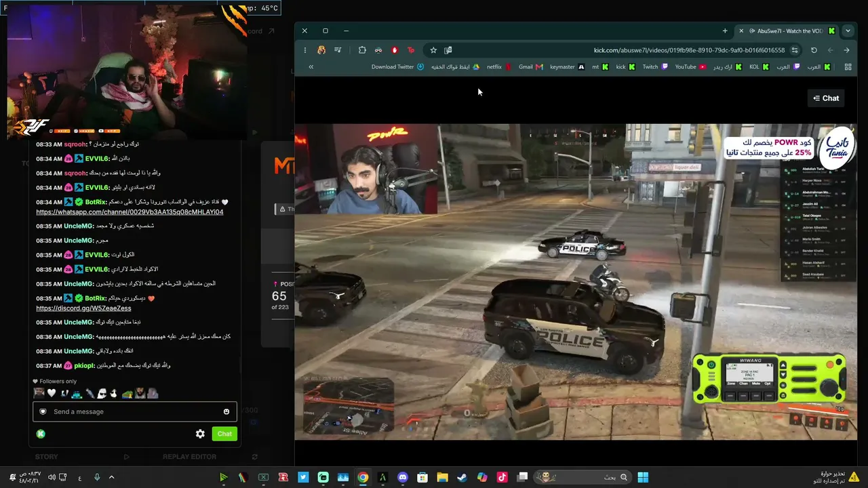Open a new browser tab

(725, 30)
